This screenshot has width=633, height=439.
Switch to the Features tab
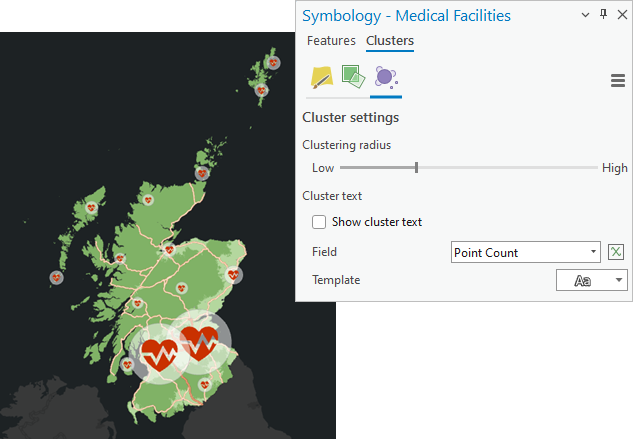point(331,41)
